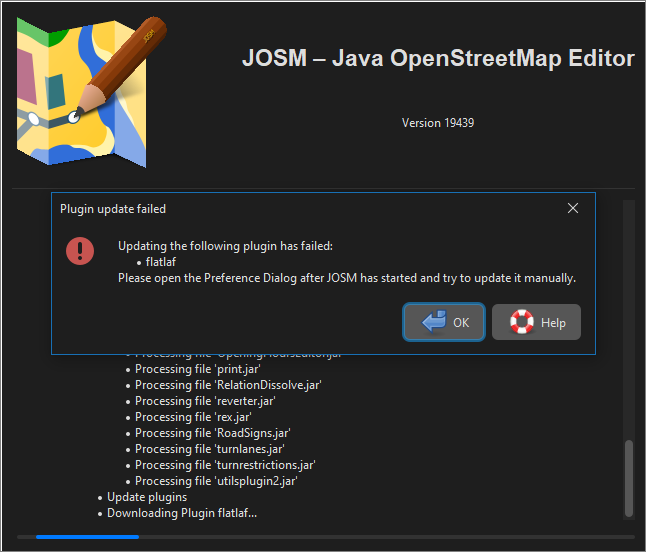Click the lifebuoy icon on Help
The width and height of the screenshot is (647, 553).
point(521,323)
